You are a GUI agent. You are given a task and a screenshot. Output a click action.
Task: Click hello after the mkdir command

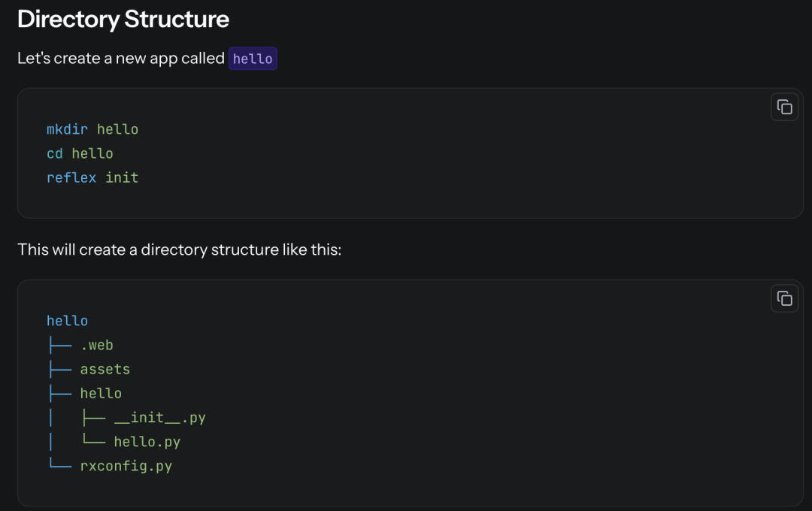pyautogui.click(x=117, y=129)
